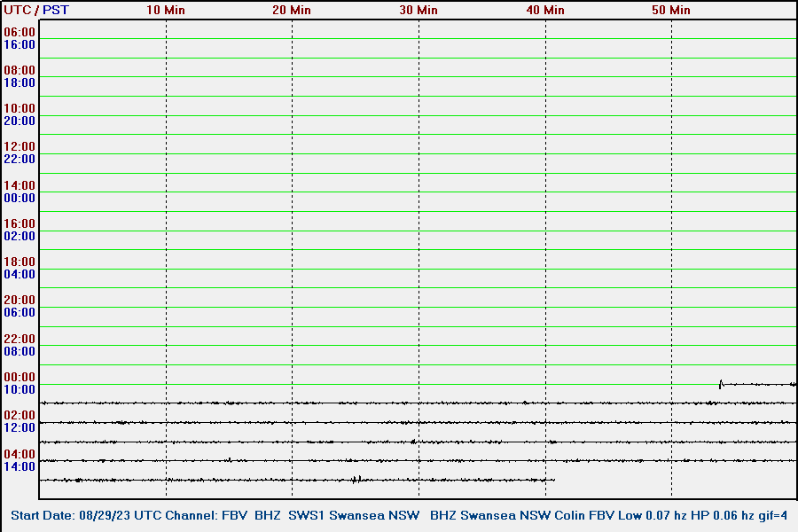Click the red UTC header label

[x=17, y=10]
